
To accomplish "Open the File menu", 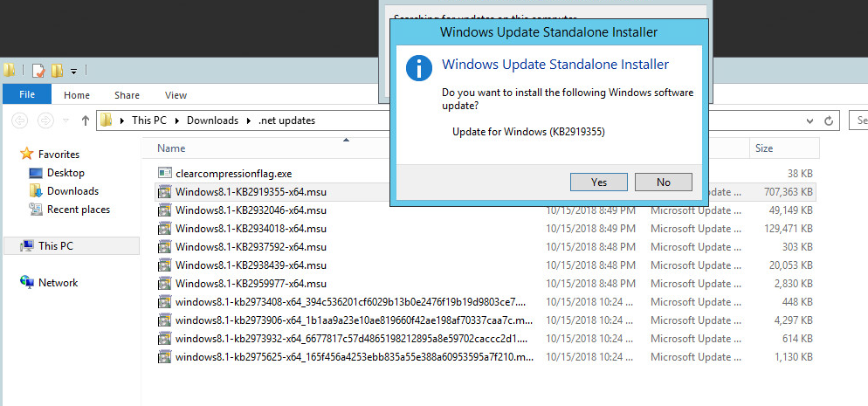I will (27, 94).
